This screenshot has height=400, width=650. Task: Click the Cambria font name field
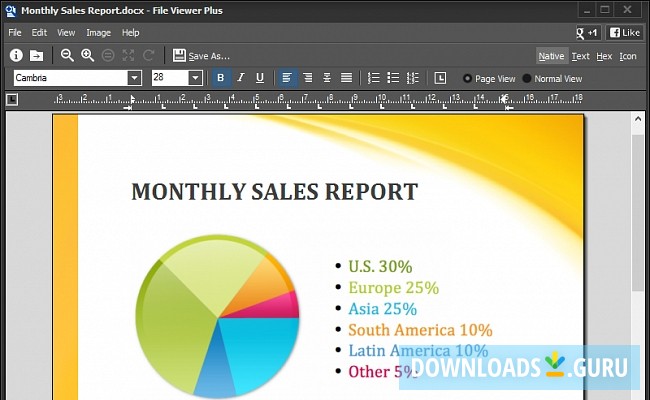pyautogui.click(x=70, y=78)
